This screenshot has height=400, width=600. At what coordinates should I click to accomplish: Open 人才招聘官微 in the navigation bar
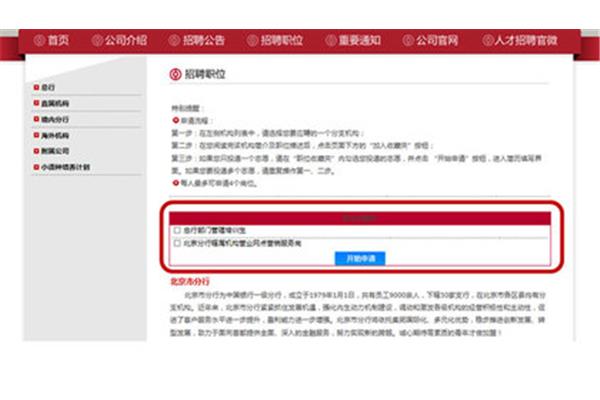(520, 40)
